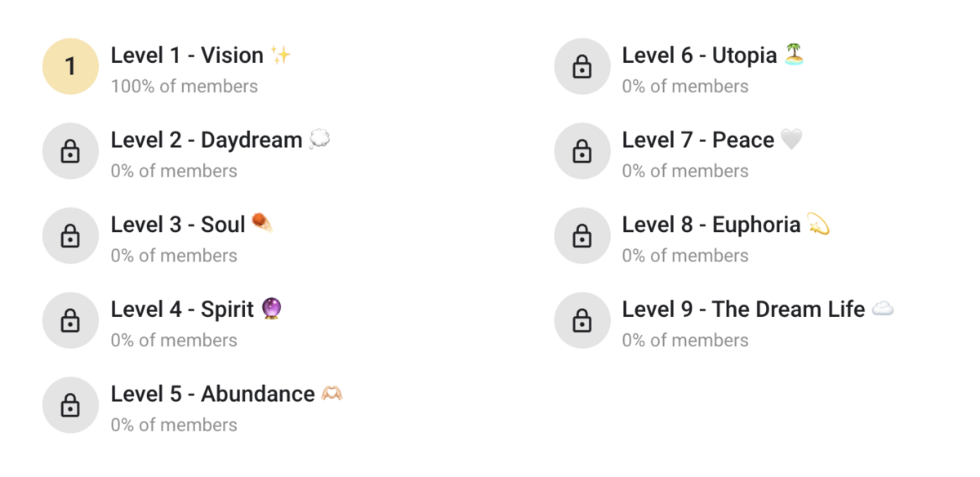The height and width of the screenshot is (477, 980).
Task: Click the white heart emoji after Peace
Action: [791, 140]
